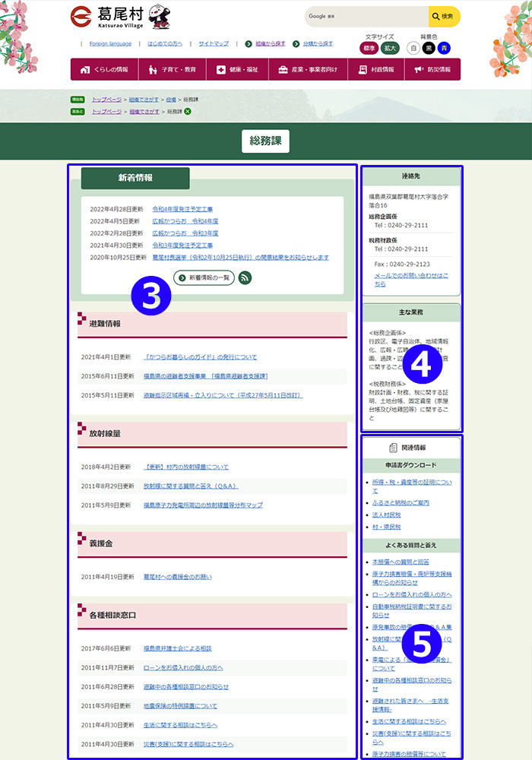Open 原子力損害賠償・廃炉等支援機構からのお知らせ link

click(x=412, y=578)
